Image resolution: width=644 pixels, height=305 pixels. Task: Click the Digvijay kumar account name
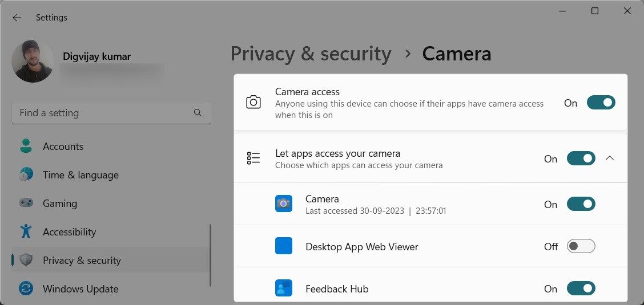pos(96,56)
